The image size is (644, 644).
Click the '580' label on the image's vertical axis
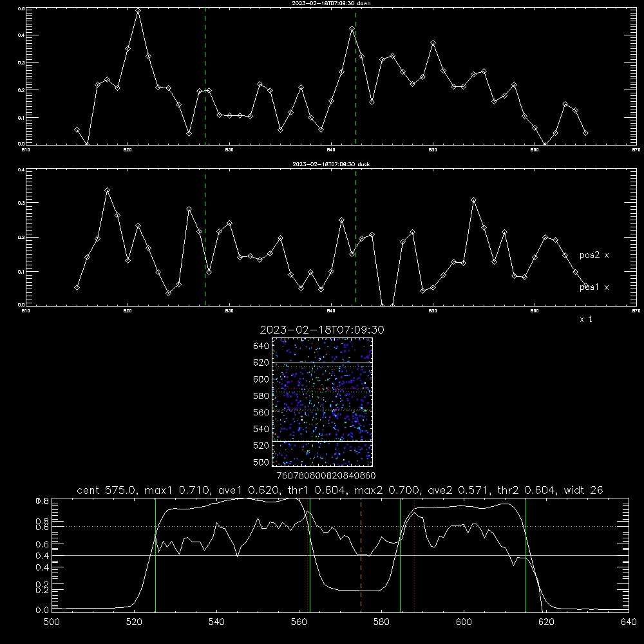click(x=261, y=396)
